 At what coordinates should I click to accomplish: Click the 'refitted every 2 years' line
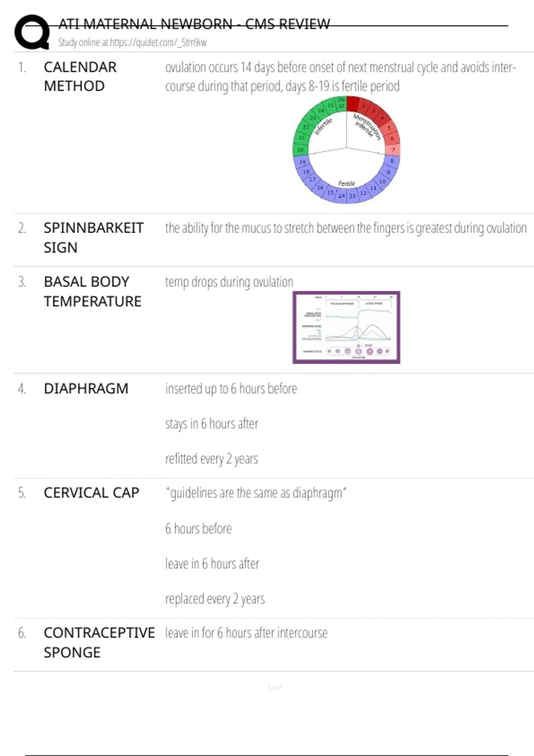(211, 458)
